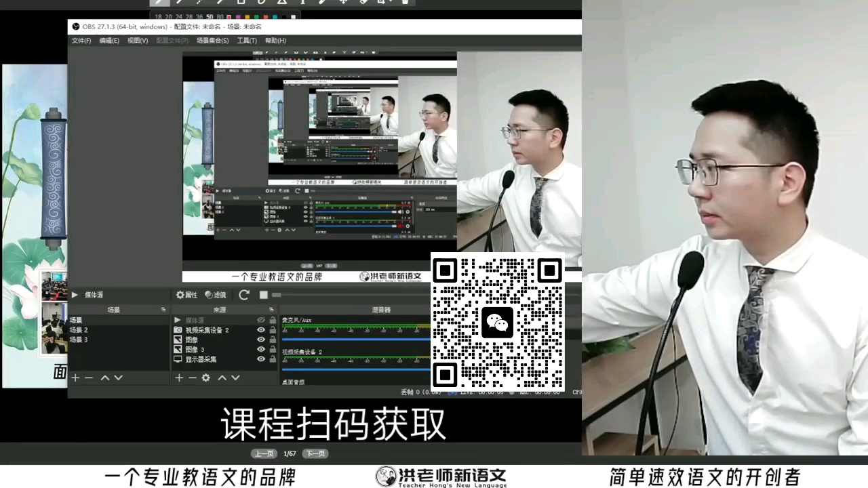Choose pen size 50
868x488 pixels.
[x=210, y=16]
